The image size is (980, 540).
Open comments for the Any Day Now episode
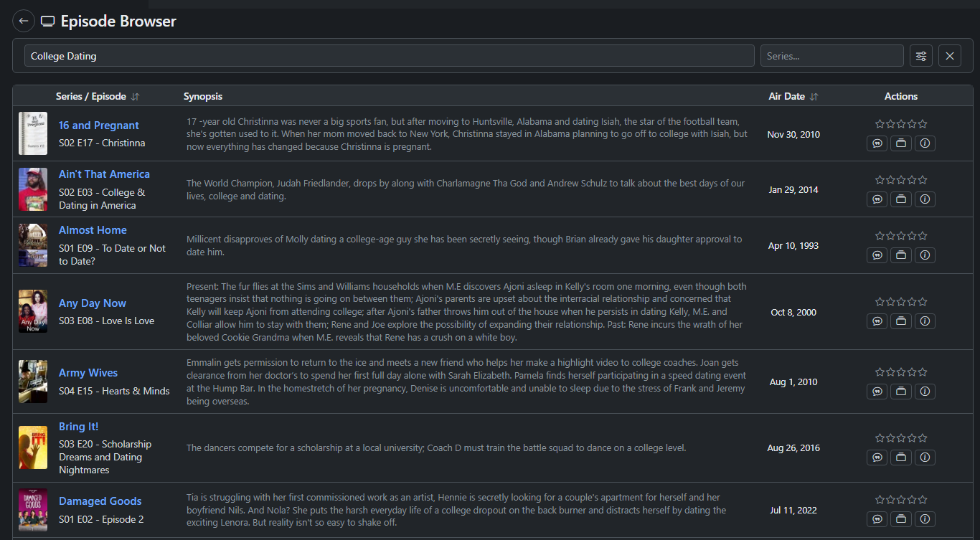point(877,321)
